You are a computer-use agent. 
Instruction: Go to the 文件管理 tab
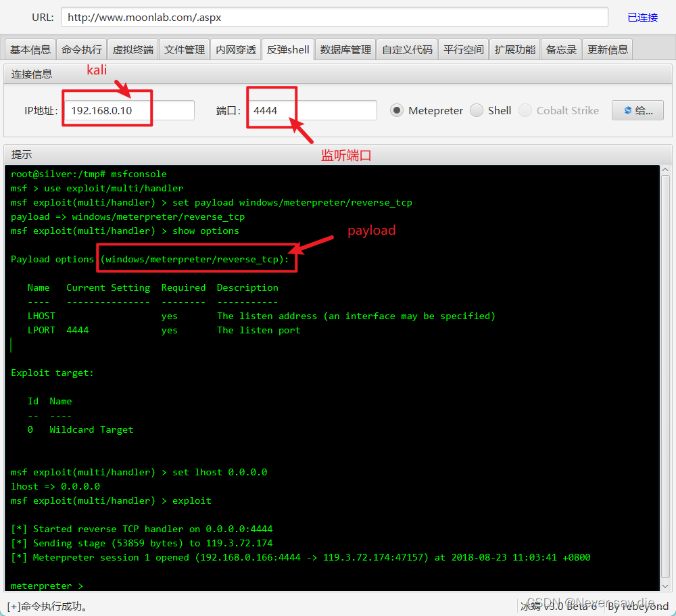click(184, 49)
